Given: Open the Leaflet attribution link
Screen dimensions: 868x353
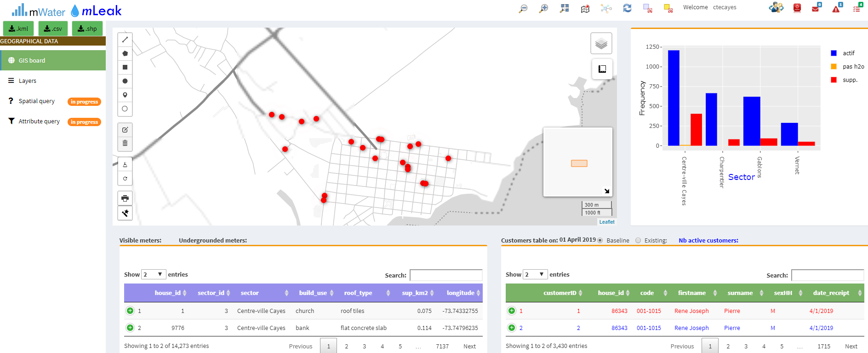Looking at the screenshot, I should [x=607, y=222].
